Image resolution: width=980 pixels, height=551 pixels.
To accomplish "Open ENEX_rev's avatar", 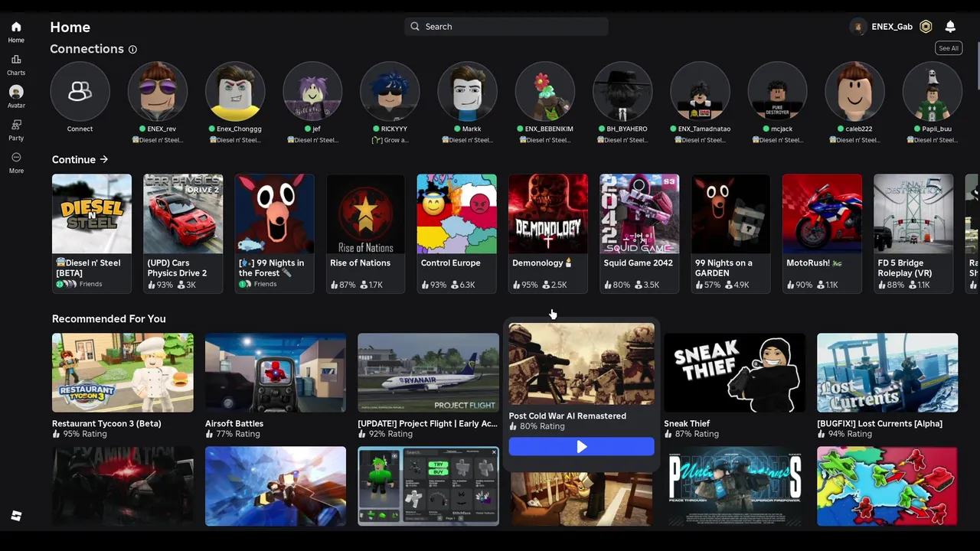I will [x=157, y=92].
